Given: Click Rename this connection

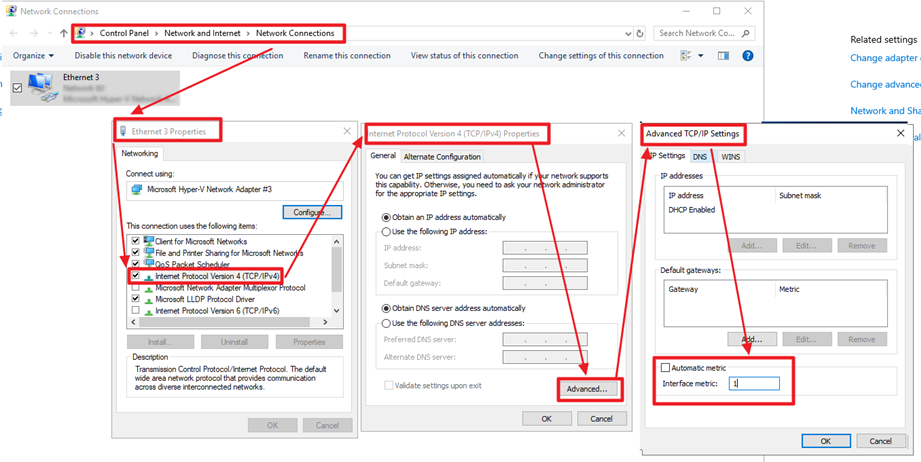Looking at the screenshot, I should click(347, 56).
